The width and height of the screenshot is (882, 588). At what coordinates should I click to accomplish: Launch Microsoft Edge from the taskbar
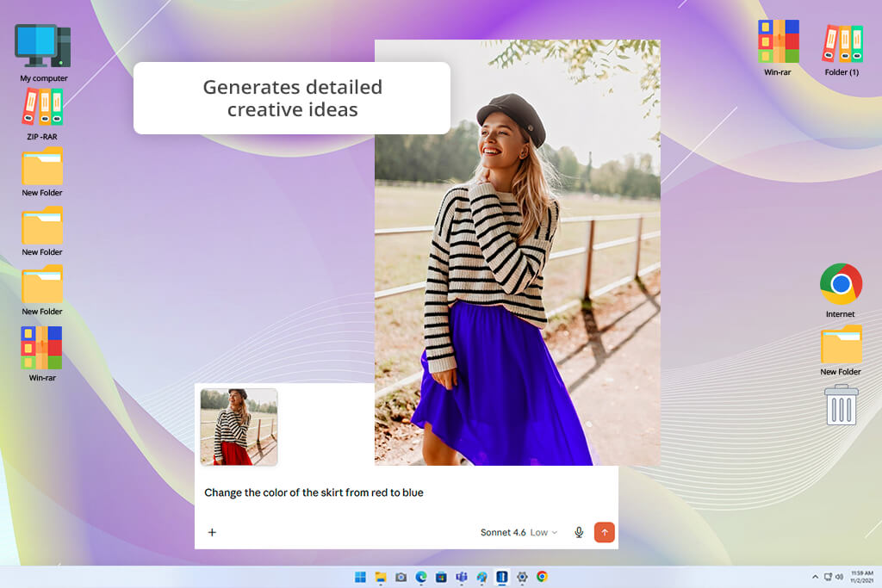click(x=420, y=577)
